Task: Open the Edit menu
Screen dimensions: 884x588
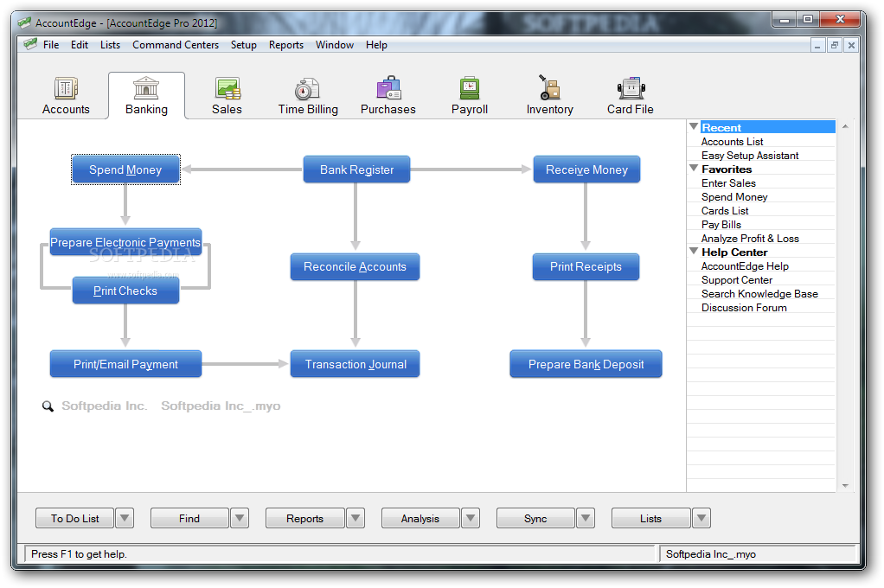Action: coord(80,45)
